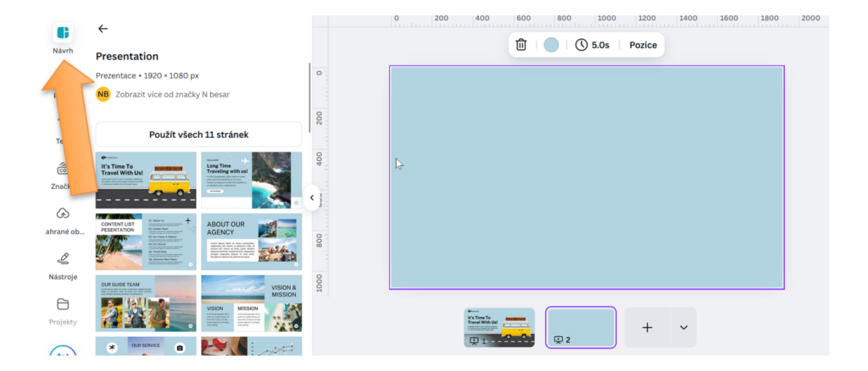Click 'Použít všech 11 stránek' button
868x371 pixels.
tap(198, 135)
